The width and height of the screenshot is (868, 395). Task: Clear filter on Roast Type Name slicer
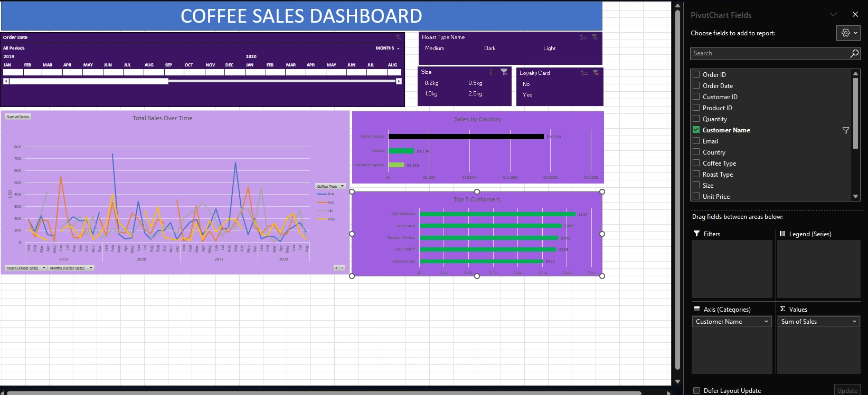point(595,37)
